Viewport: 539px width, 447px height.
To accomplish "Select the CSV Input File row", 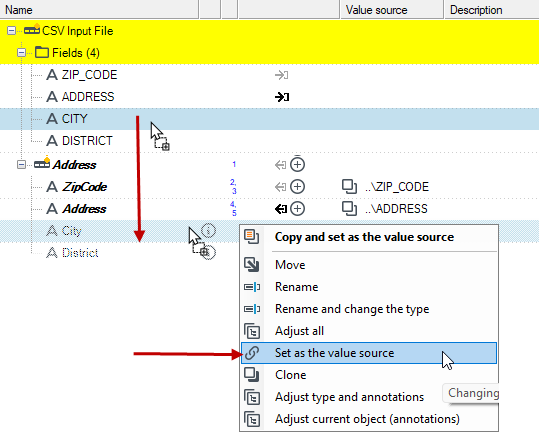I will pyautogui.click(x=270, y=31).
